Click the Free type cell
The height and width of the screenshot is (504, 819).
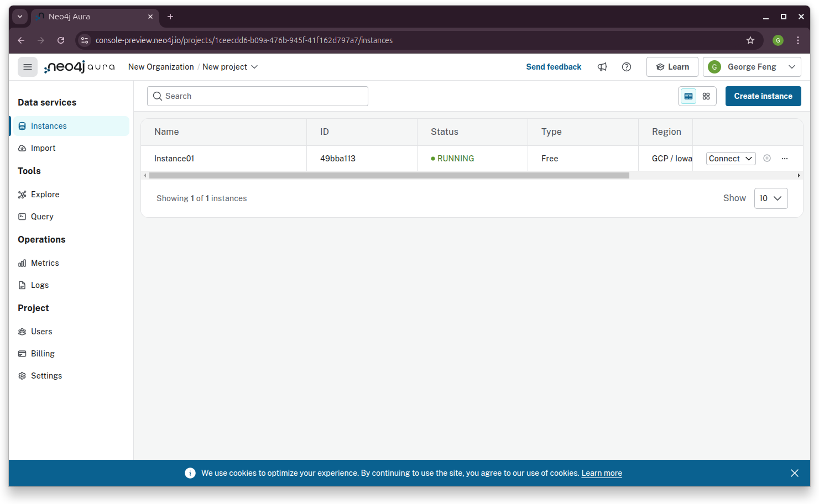tap(583, 159)
